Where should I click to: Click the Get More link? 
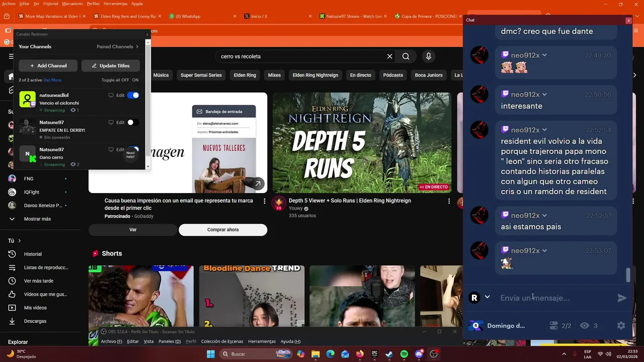[52, 80]
